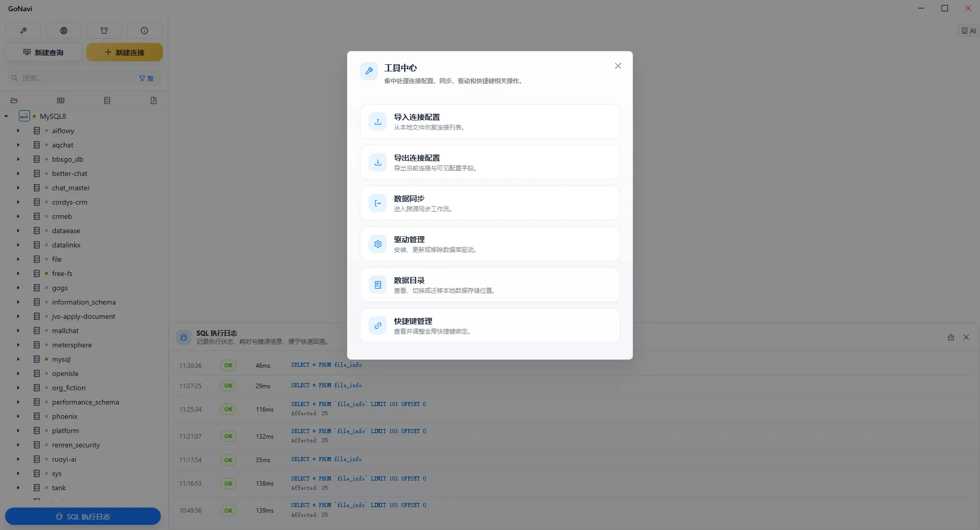Click the shortcut key management link icon
The image size is (980, 530).
[378, 325]
